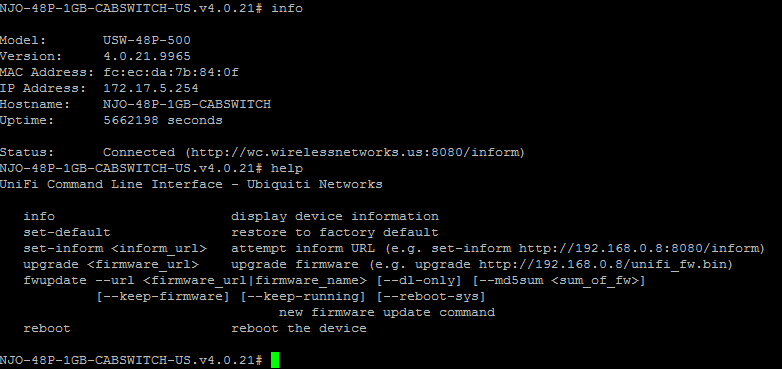Click the model value USW-48P-500
Screen dimensions: 782x369
[147, 40]
